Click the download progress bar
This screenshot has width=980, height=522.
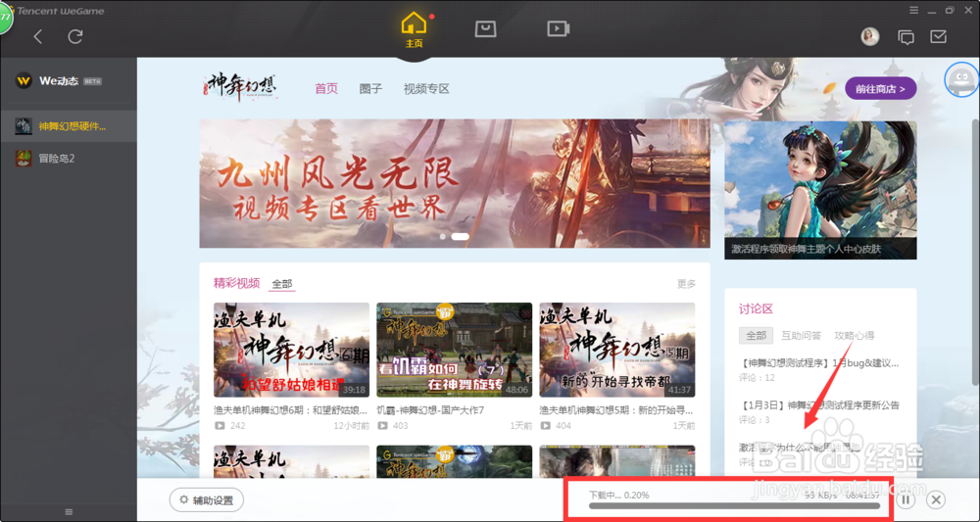pyautogui.click(x=734, y=505)
